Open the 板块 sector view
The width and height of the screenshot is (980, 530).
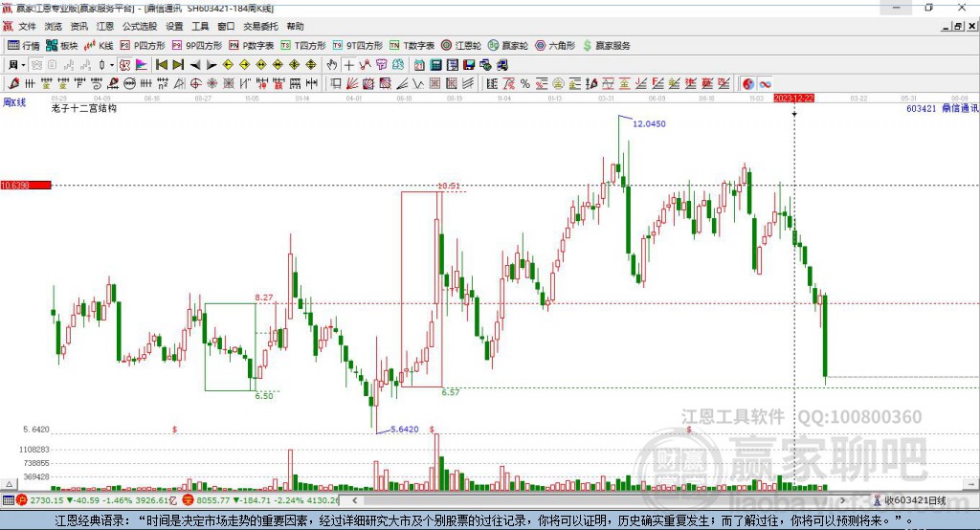click(x=62, y=46)
